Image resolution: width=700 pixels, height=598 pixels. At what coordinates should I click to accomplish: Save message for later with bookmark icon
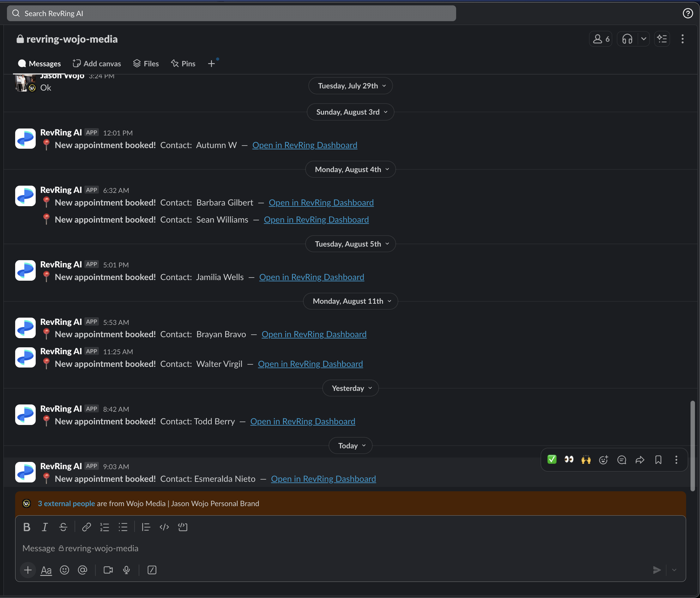coord(658,460)
